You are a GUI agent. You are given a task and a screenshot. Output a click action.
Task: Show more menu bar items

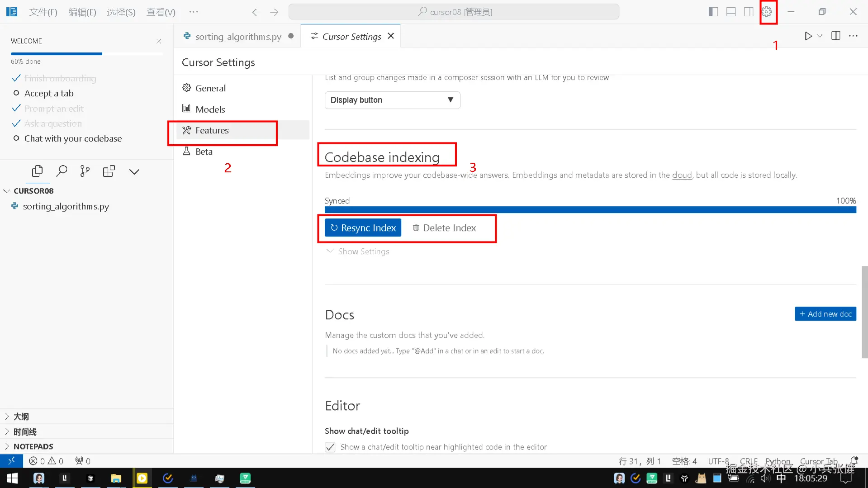(x=194, y=12)
